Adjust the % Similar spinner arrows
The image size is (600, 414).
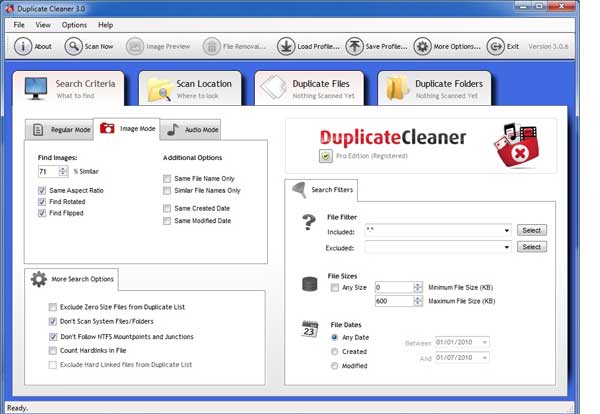(x=63, y=171)
